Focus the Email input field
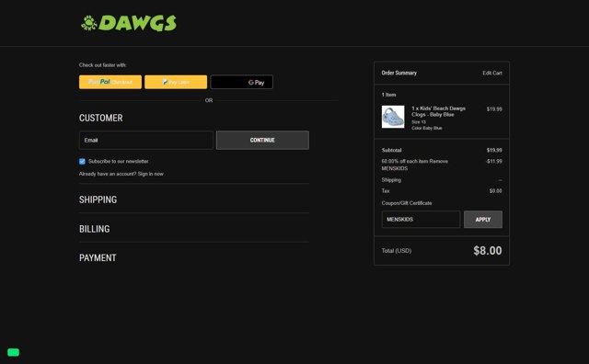The width and height of the screenshot is (589, 364). pos(145,140)
